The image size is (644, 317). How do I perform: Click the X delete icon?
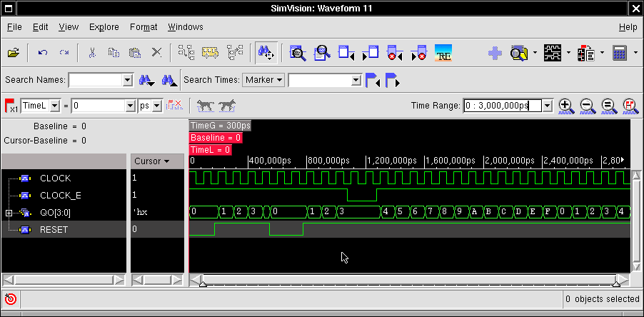(x=156, y=53)
